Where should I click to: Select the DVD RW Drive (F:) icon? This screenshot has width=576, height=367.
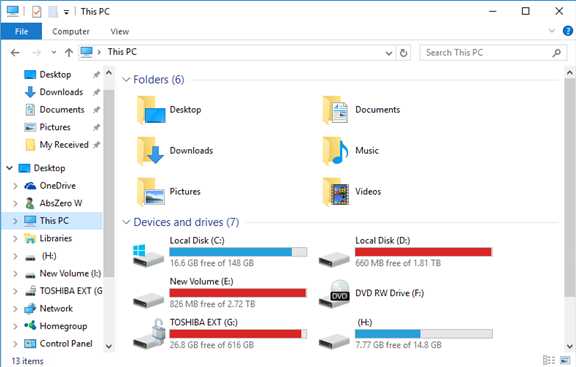click(x=334, y=294)
